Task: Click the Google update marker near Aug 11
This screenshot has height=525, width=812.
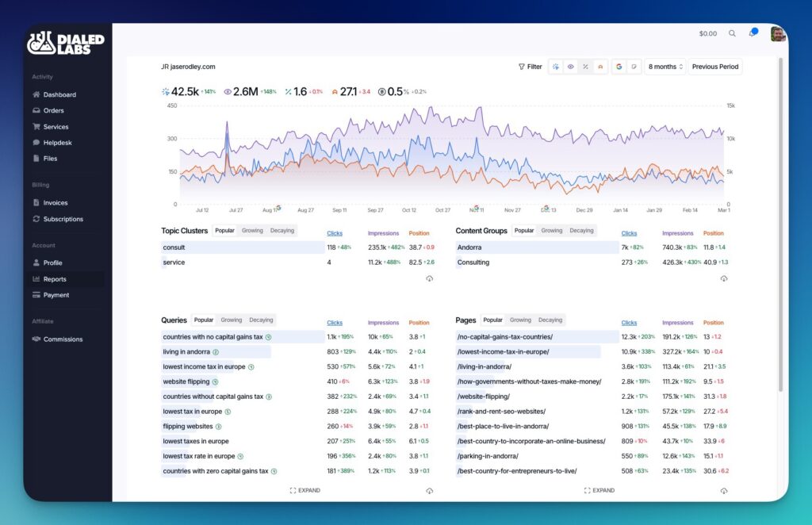Action: pyautogui.click(x=278, y=208)
